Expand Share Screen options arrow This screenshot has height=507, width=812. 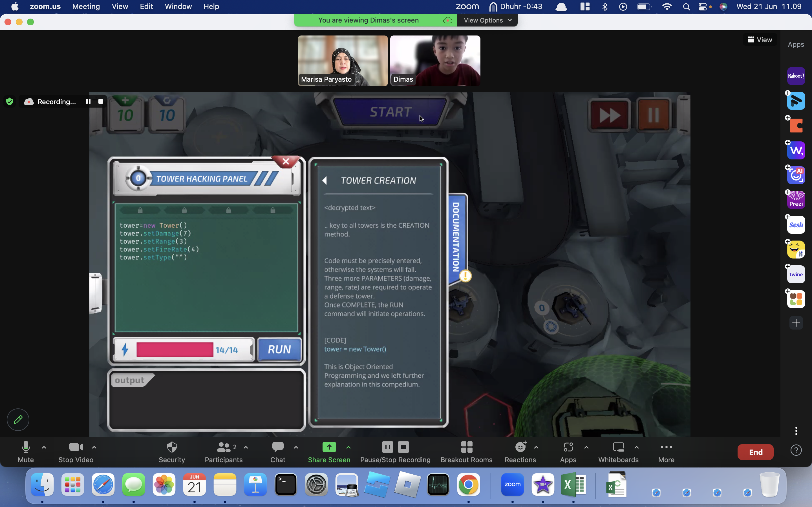[x=348, y=447]
